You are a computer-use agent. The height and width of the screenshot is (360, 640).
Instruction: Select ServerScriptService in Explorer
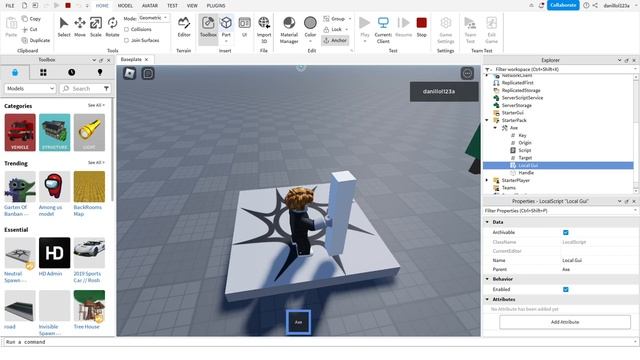[x=522, y=98]
